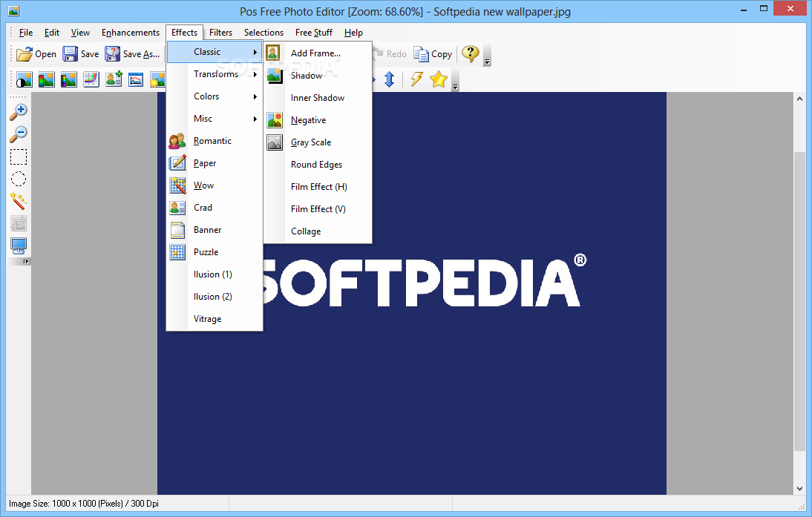
Task: Choose Shadow from Classic submenu
Action: pos(318,76)
